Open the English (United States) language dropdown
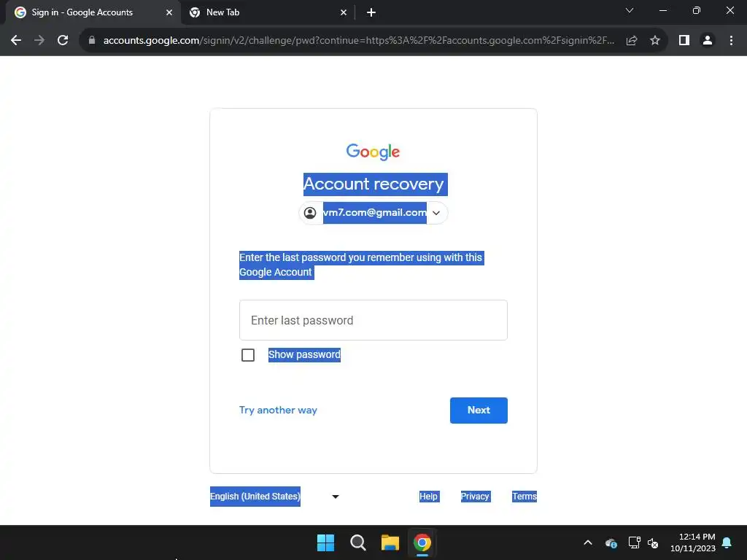The image size is (747, 560). pos(275,496)
